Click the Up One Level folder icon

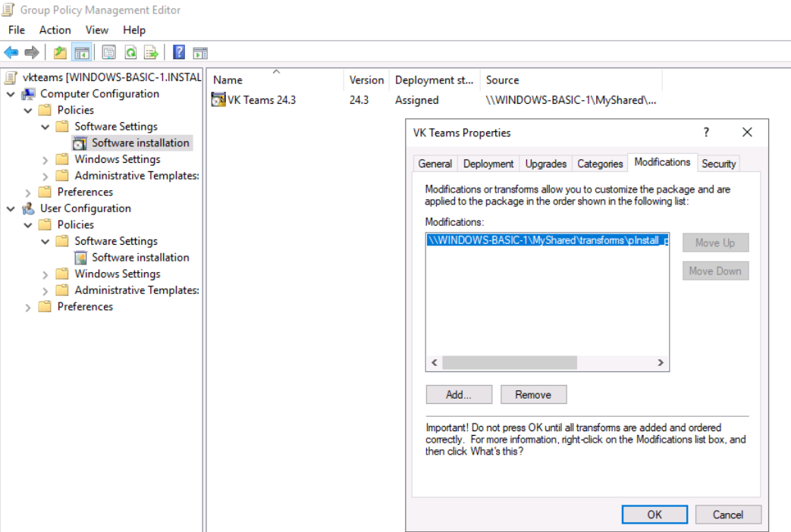60,52
